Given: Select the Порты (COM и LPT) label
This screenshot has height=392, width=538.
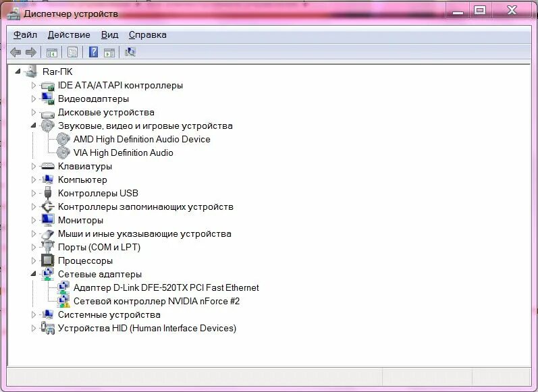Looking at the screenshot, I should [99, 247].
